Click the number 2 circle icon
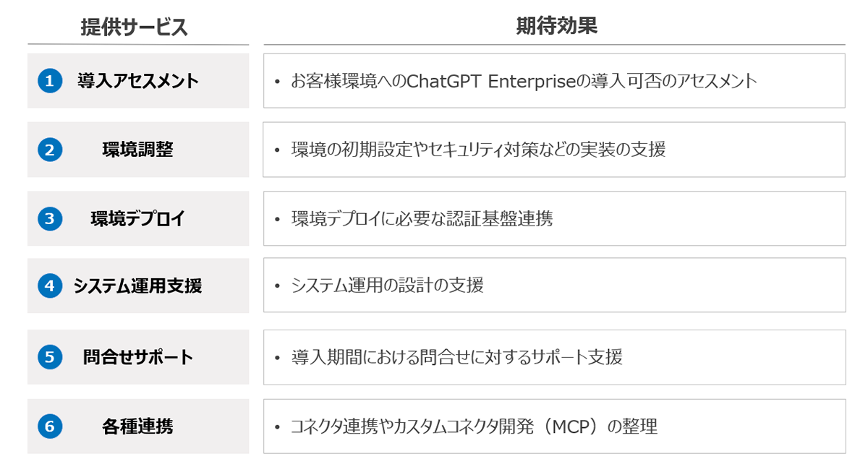This screenshot has height=472, width=868. coord(50,150)
